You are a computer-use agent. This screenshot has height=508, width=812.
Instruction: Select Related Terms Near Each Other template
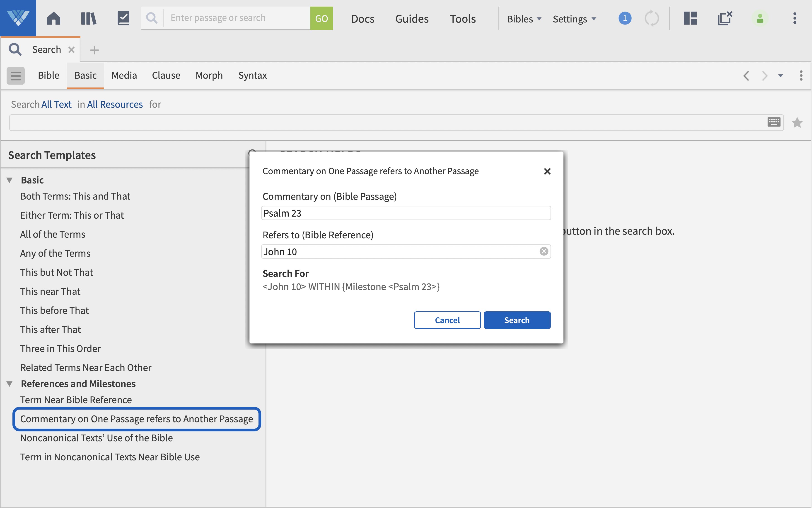(x=86, y=368)
